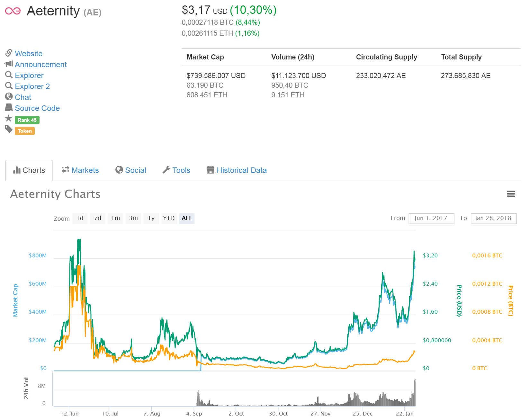The height and width of the screenshot is (420, 529).
Task: Click the 7d zoom button
Action: pos(97,218)
